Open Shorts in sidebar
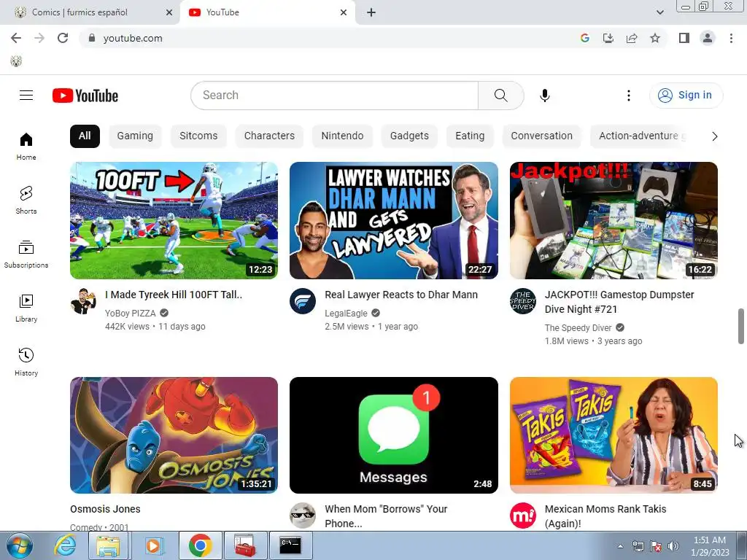Screen dimensions: 747x560 [x=26, y=200]
